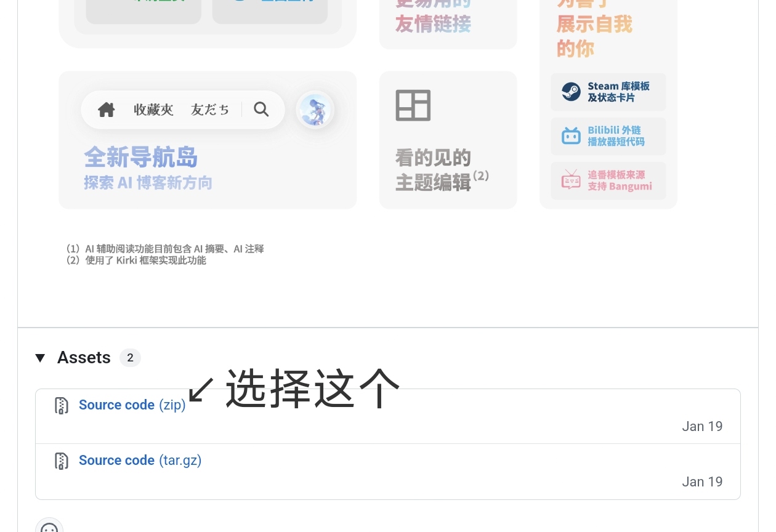The width and height of the screenshot is (776, 532).
Task: Click the 追番模板来源 支持 Bangumi card
Action: pyautogui.click(x=608, y=180)
